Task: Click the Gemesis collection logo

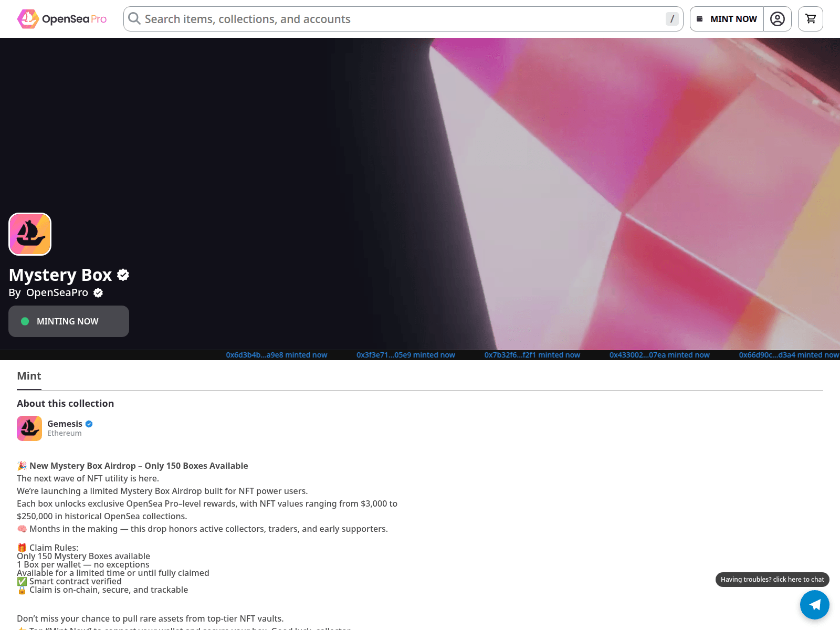Action: 29,428
